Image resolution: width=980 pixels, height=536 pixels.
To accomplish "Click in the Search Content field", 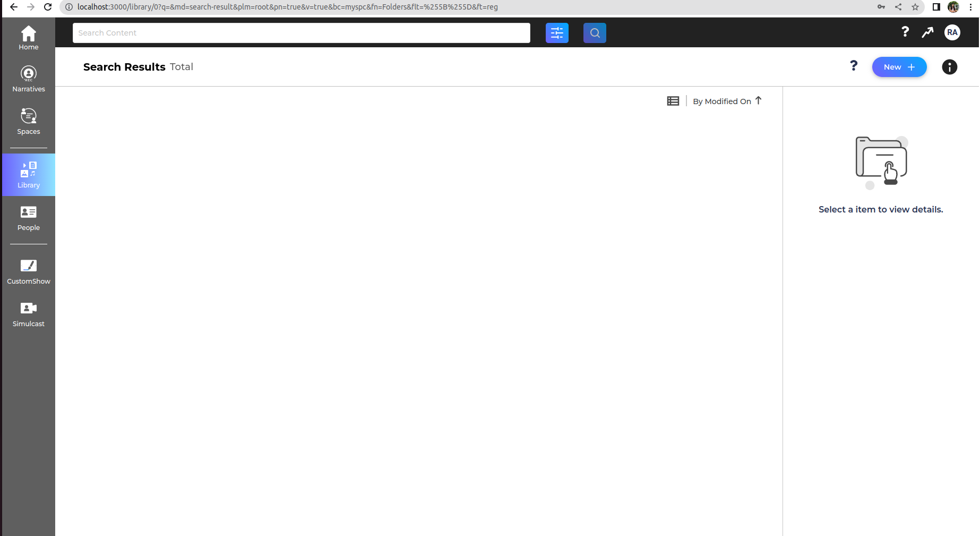I will coord(301,33).
